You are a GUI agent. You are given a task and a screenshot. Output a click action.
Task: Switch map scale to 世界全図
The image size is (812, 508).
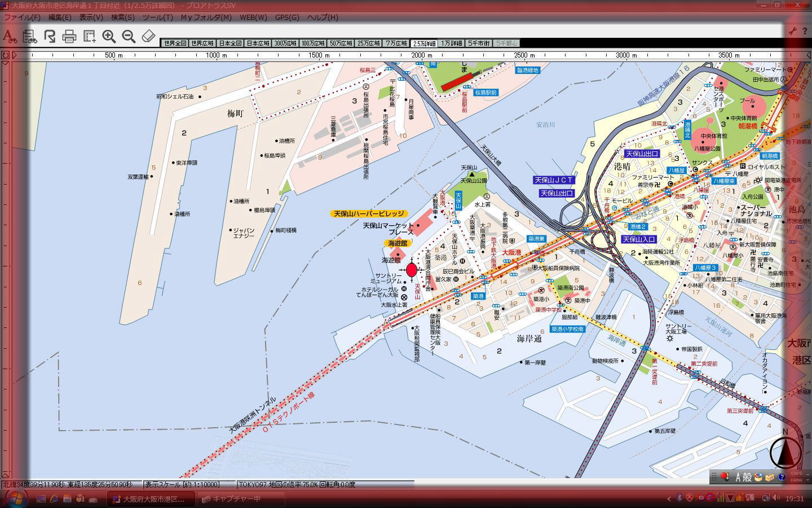click(x=174, y=43)
